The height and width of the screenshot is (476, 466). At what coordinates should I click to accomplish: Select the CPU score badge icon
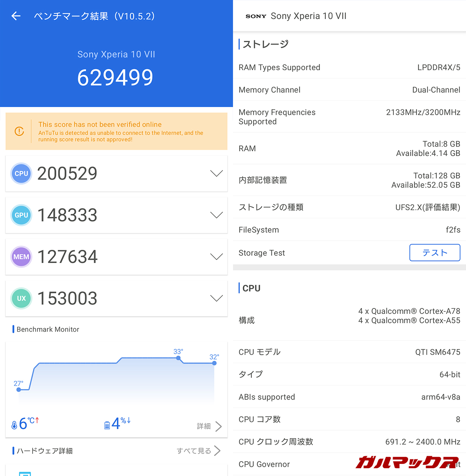pos(21,173)
